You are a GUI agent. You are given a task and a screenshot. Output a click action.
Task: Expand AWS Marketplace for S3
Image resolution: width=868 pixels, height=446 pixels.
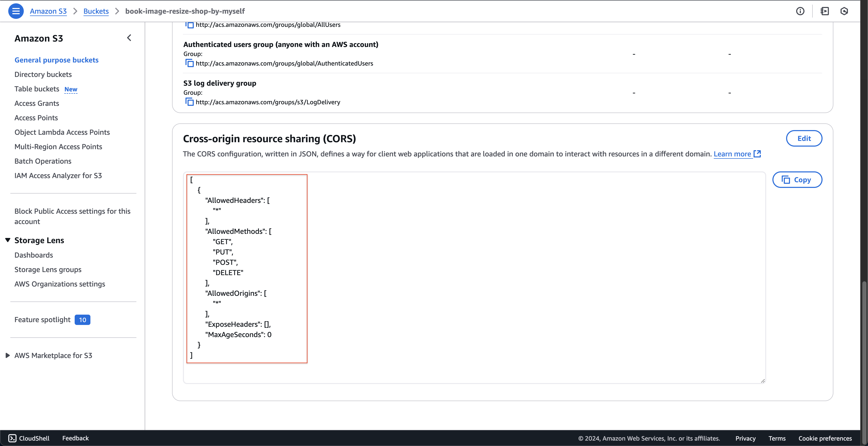8,355
